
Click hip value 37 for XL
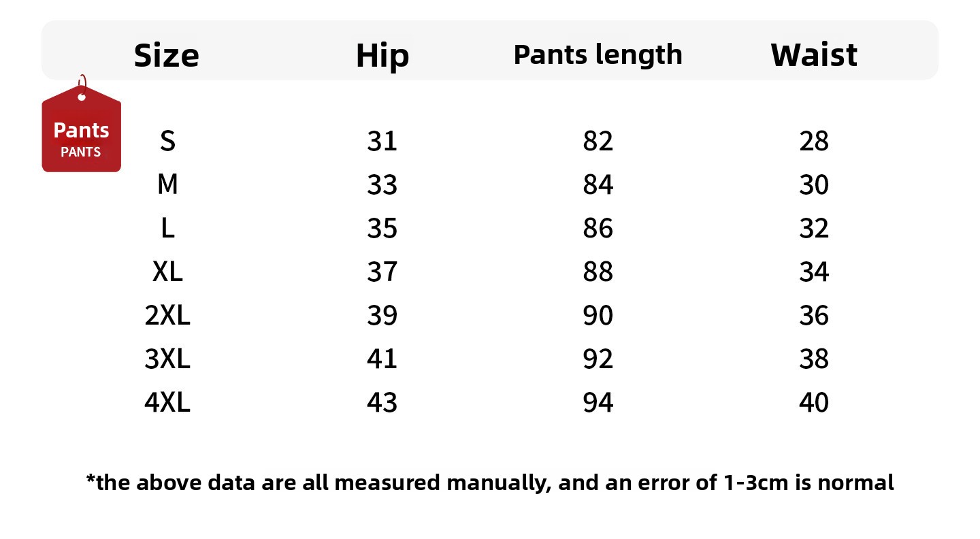point(382,272)
